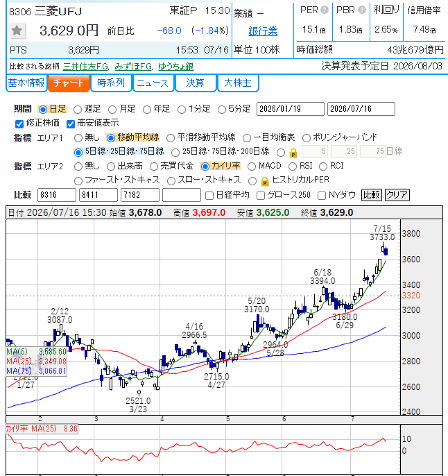Choose 5日線・25日線・75日線 option

point(78,152)
